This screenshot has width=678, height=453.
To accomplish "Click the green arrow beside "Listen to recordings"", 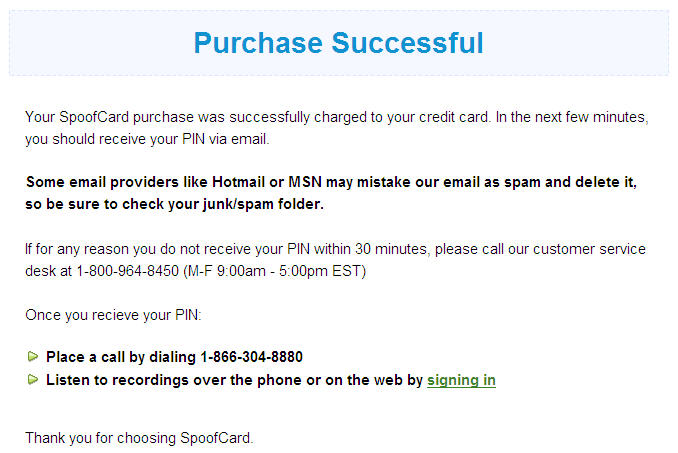I will (33, 380).
